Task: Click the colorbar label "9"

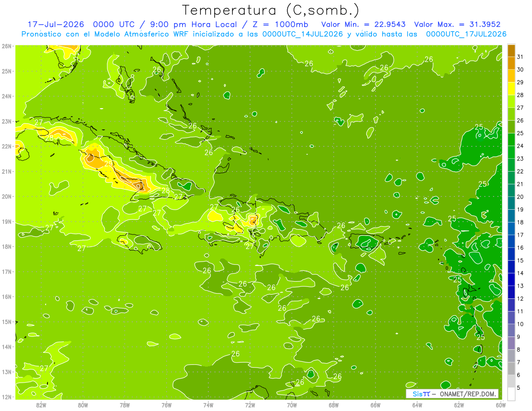Action: point(519,337)
